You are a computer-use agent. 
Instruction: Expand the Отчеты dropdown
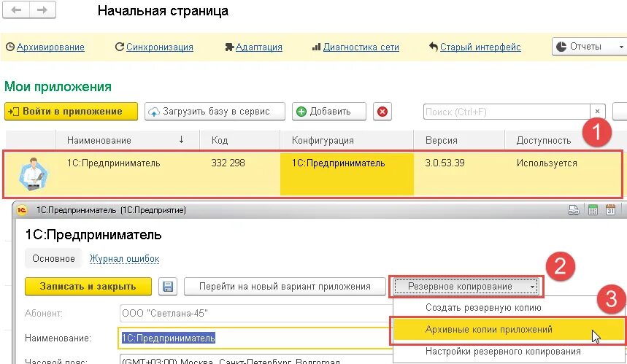590,47
